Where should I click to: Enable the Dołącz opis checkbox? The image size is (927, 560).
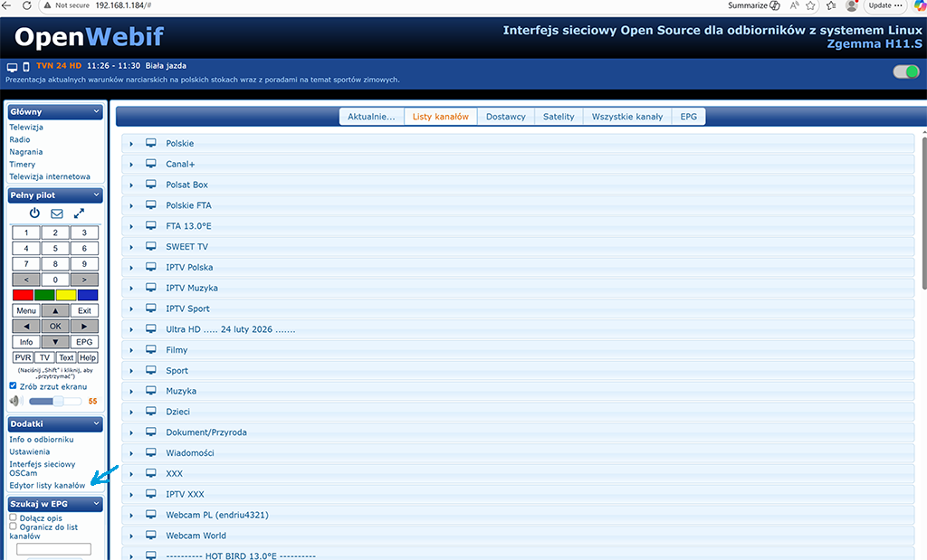(13, 517)
